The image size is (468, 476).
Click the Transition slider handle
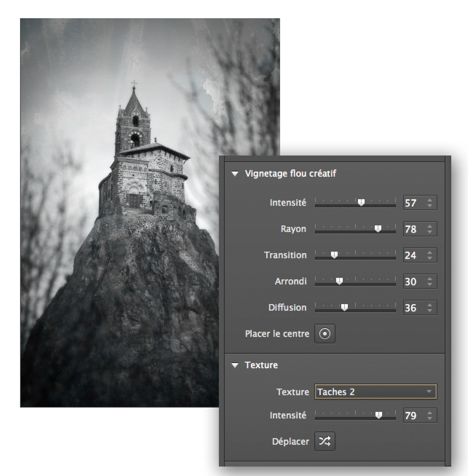334,255
